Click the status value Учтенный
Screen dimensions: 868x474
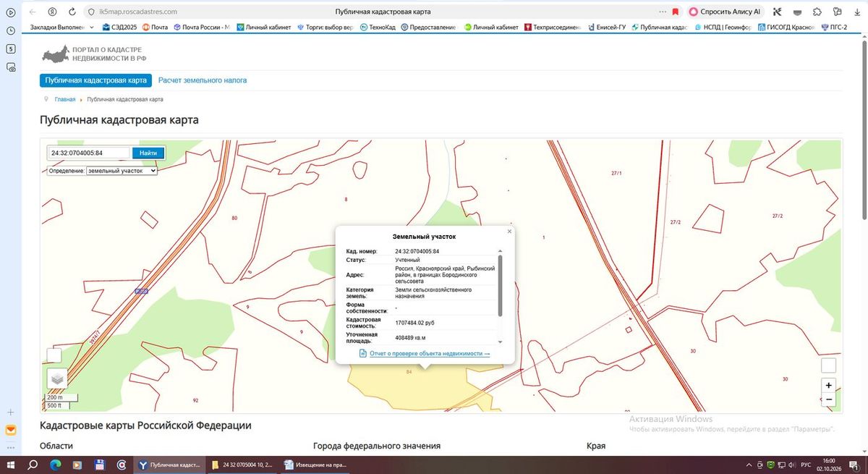(x=407, y=260)
